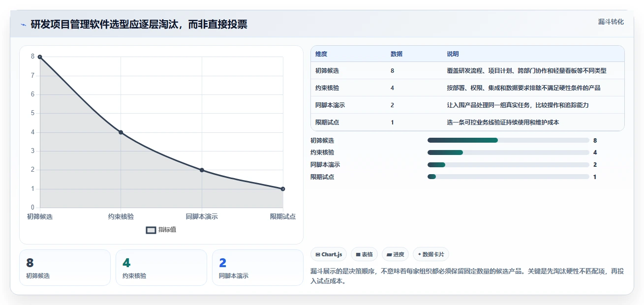
Task: Click the y-axis tick label 5
Action: [33, 113]
